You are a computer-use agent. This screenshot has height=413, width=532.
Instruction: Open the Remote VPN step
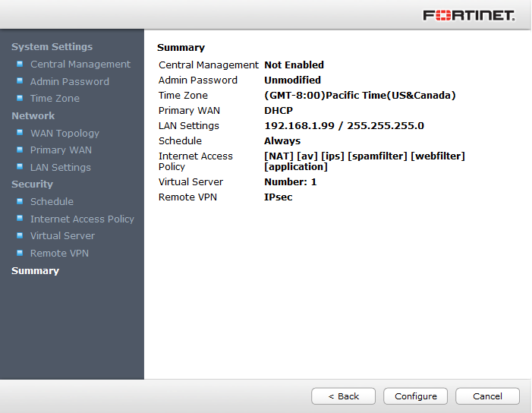[x=59, y=253]
